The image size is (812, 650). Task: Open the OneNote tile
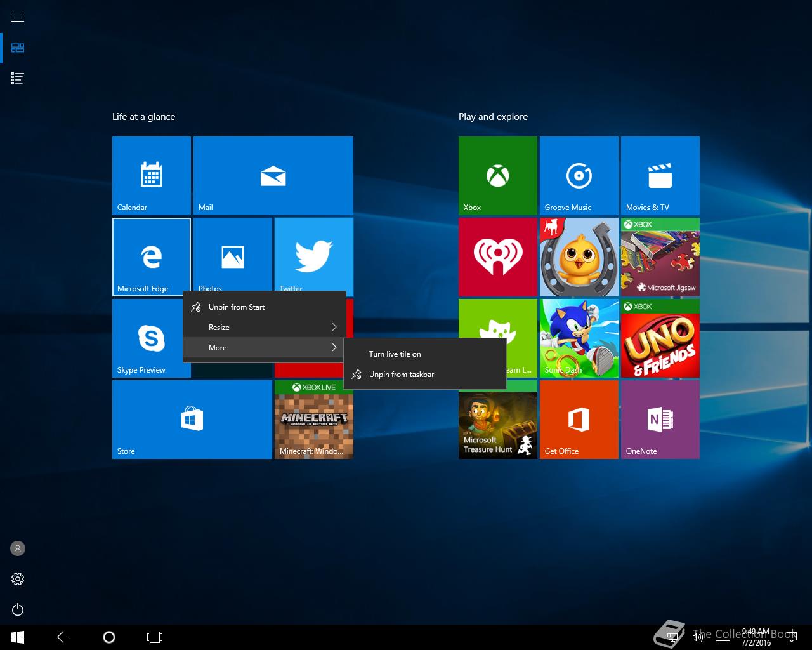click(x=660, y=420)
